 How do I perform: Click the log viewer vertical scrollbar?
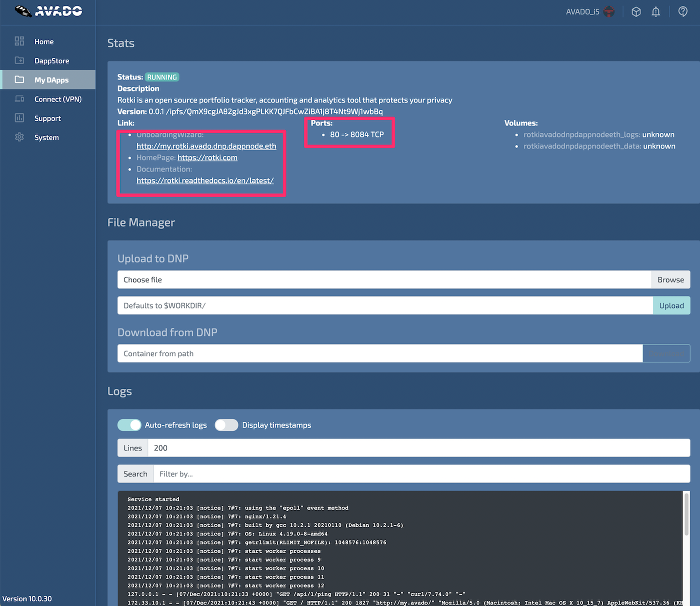click(x=686, y=515)
